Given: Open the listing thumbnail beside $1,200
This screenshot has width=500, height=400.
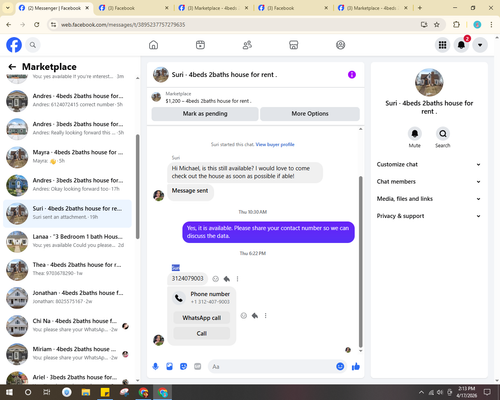Looking at the screenshot, I should [156, 97].
